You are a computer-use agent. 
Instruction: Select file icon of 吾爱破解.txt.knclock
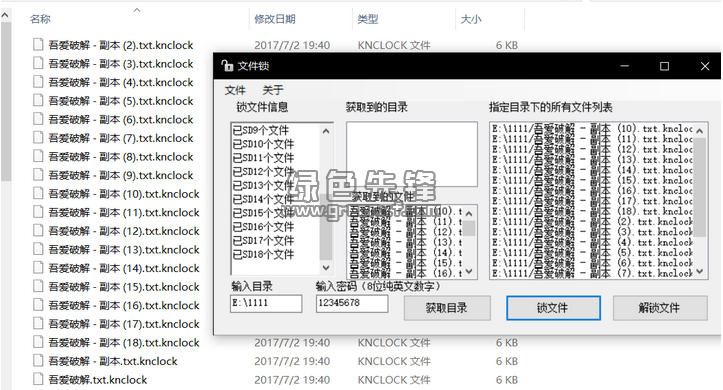coord(38,379)
